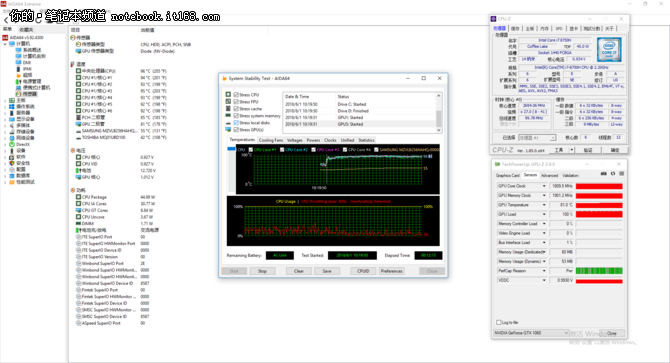Toggle Stress cache checkbox
Viewport: 670px width, 363px height.
[x=236, y=109]
